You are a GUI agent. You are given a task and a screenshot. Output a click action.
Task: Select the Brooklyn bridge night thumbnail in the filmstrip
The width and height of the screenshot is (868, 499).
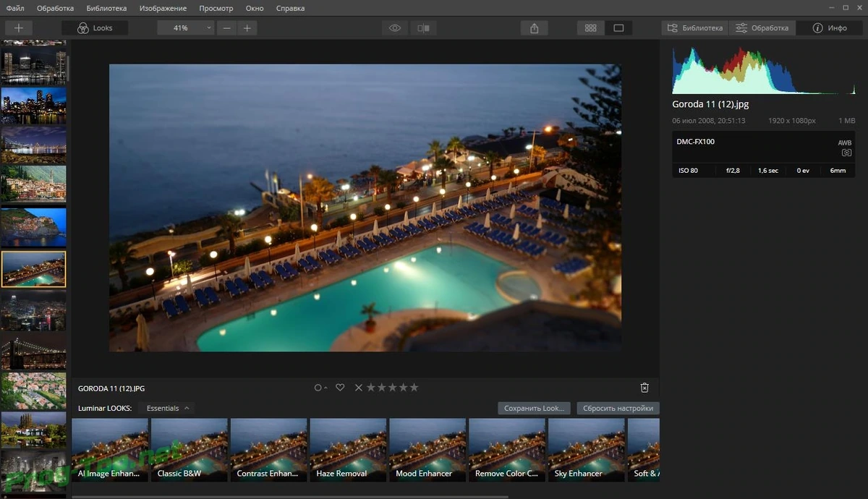click(x=33, y=351)
